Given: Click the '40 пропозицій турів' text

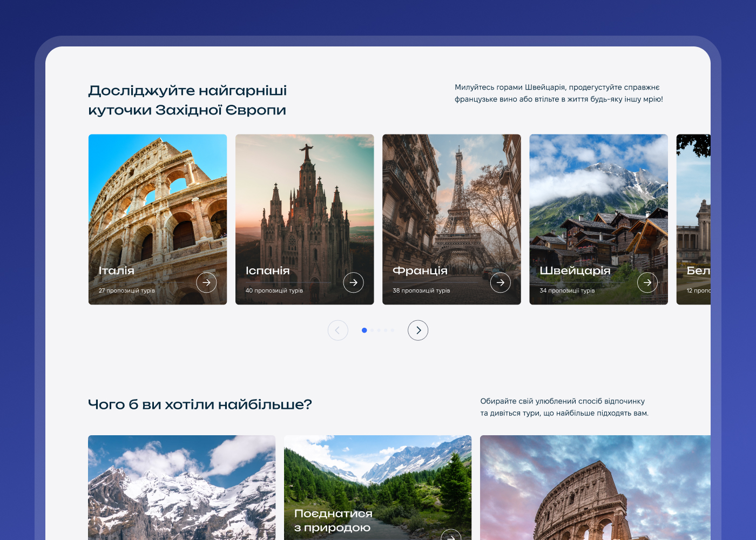Looking at the screenshot, I should click(274, 291).
